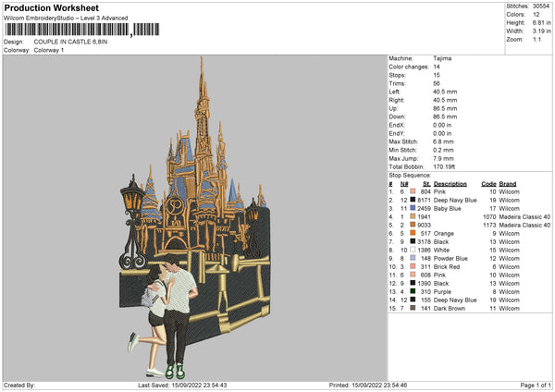Click the Code column header
This screenshot has height=392, width=555.
[x=489, y=183]
